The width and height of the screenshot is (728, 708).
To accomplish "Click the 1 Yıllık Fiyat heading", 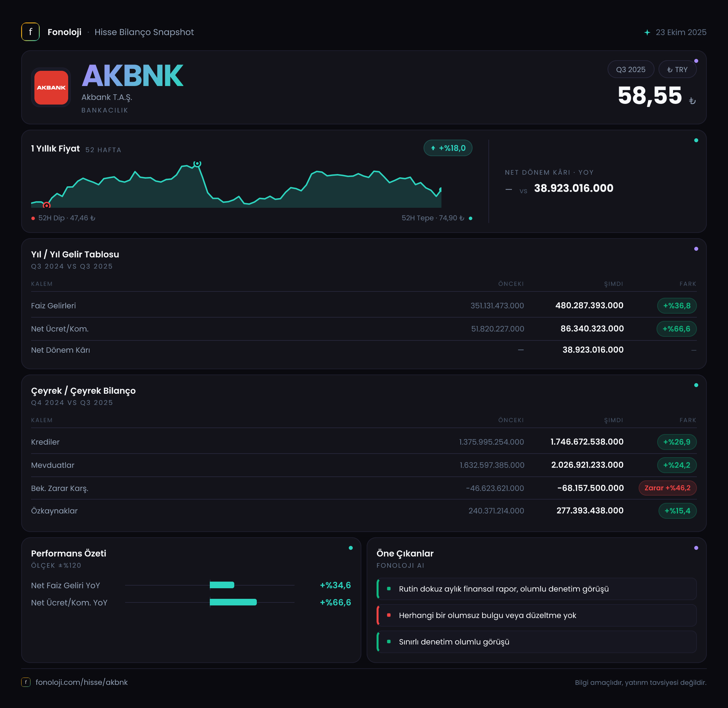I will click(x=56, y=149).
